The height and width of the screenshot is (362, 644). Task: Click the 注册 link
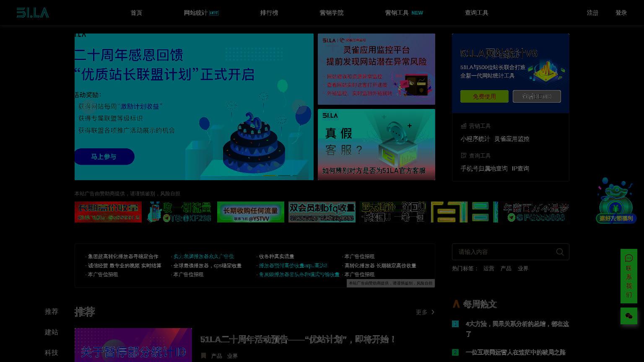pyautogui.click(x=592, y=13)
